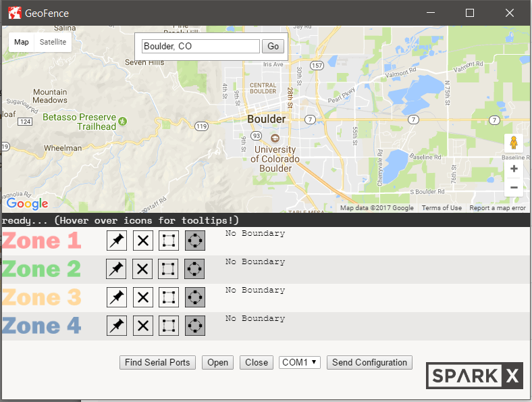Select the Zone 3 circle boundary icon

pos(195,297)
